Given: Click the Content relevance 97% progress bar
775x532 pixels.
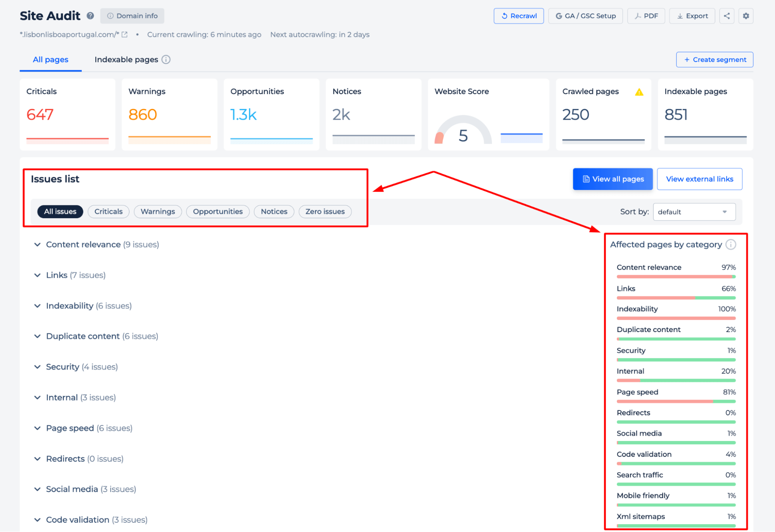Looking at the screenshot, I should (676, 277).
